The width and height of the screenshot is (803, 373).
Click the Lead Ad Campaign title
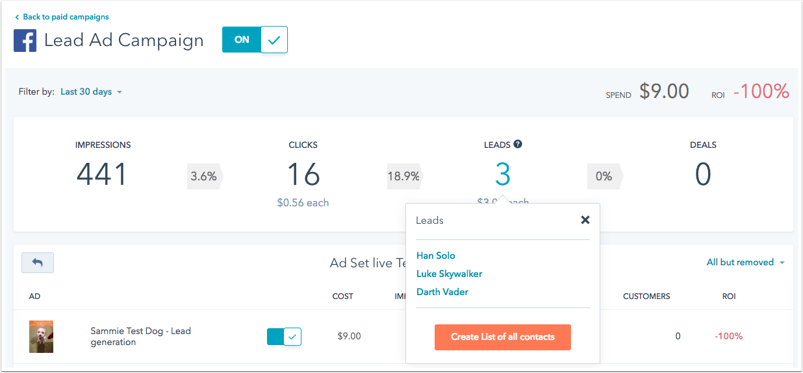click(x=124, y=40)
